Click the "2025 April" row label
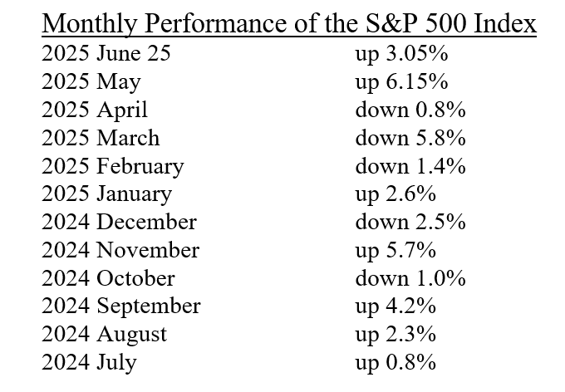This screenshot has width=565, height=392. 94,110
